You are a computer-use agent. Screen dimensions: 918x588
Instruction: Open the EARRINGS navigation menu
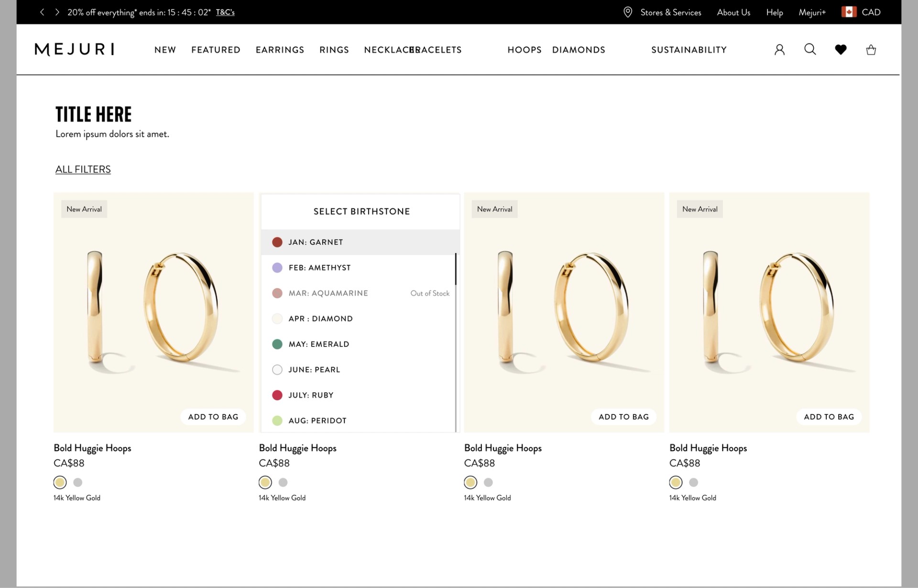tap(280, 50)
